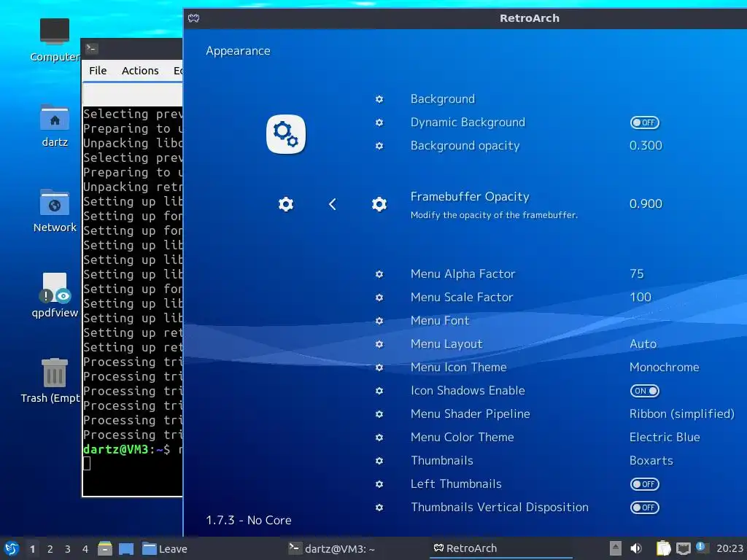Change Menu Icon Theme Monochrome value
747x560 pixels.
tap(665, 367)
